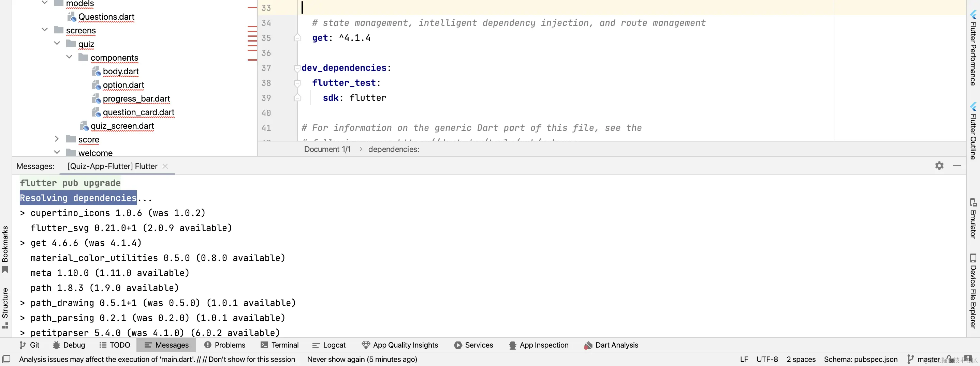Open the Dart Analysis panel
Viewport: 980px width, 366px height.
[x=611, y=345]
